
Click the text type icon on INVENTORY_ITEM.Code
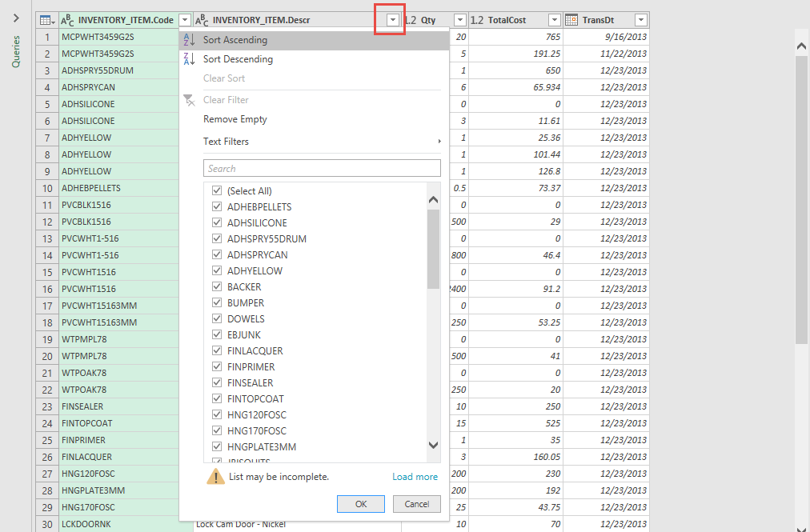(68, 20)
